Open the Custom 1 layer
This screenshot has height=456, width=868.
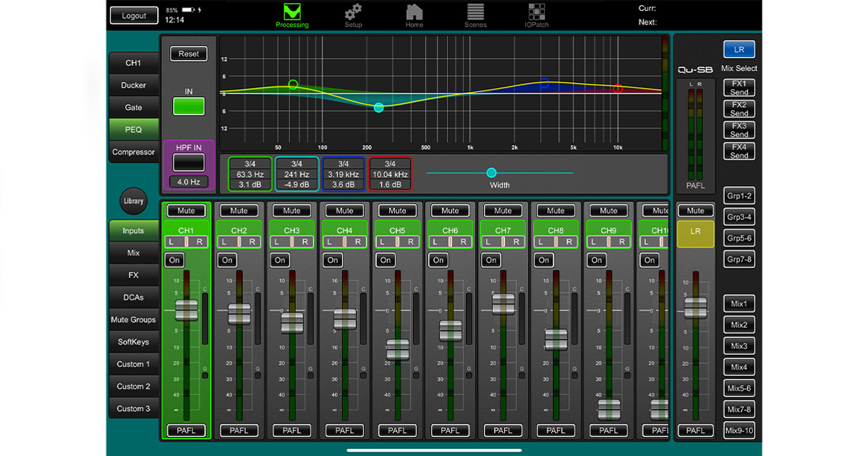[133, 365]
